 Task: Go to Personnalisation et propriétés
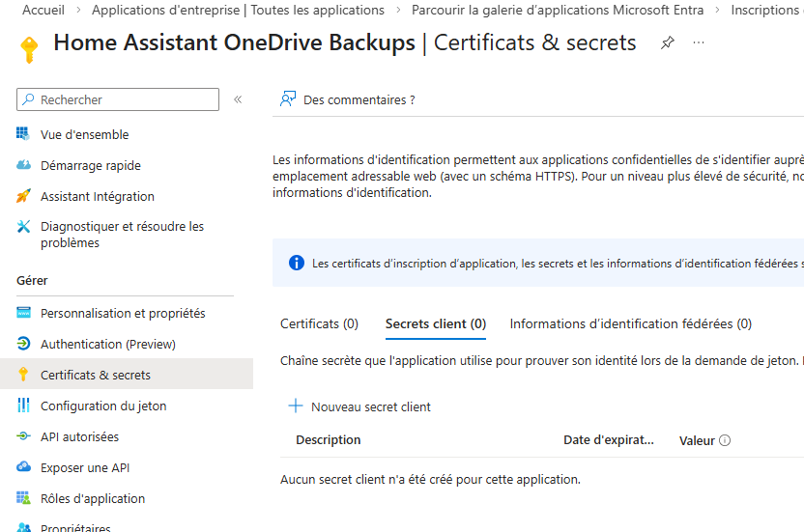coord(123,313)
